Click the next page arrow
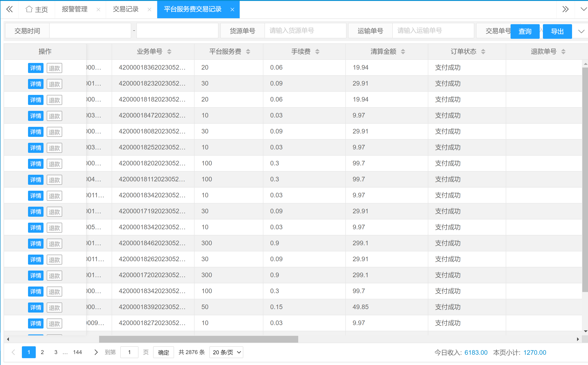 pyautogui.click(x=96, y=352)
